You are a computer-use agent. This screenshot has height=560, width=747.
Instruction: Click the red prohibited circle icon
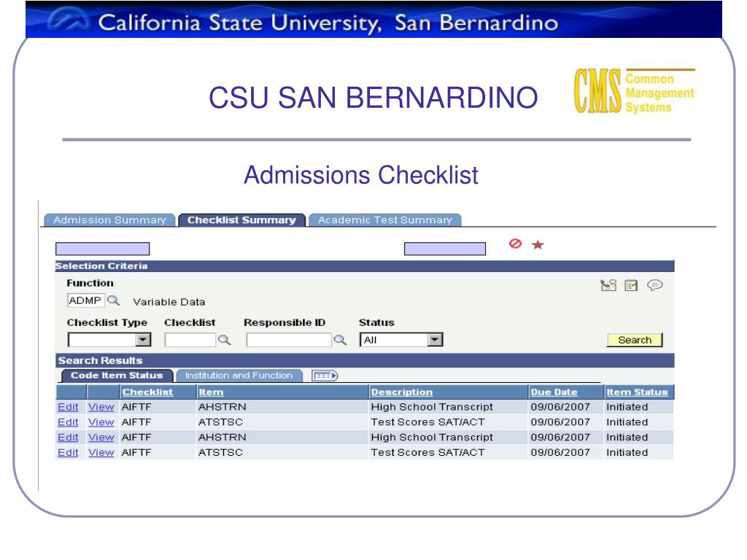point(515,244)
